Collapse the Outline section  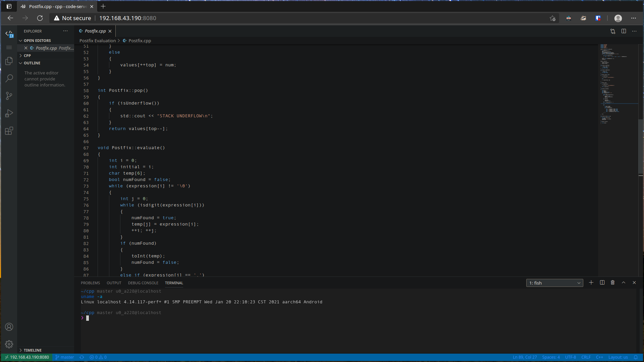46,63
